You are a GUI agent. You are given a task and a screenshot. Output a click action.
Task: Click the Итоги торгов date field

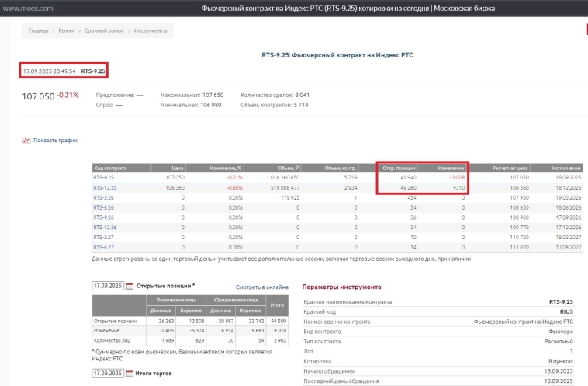[107, 374]
